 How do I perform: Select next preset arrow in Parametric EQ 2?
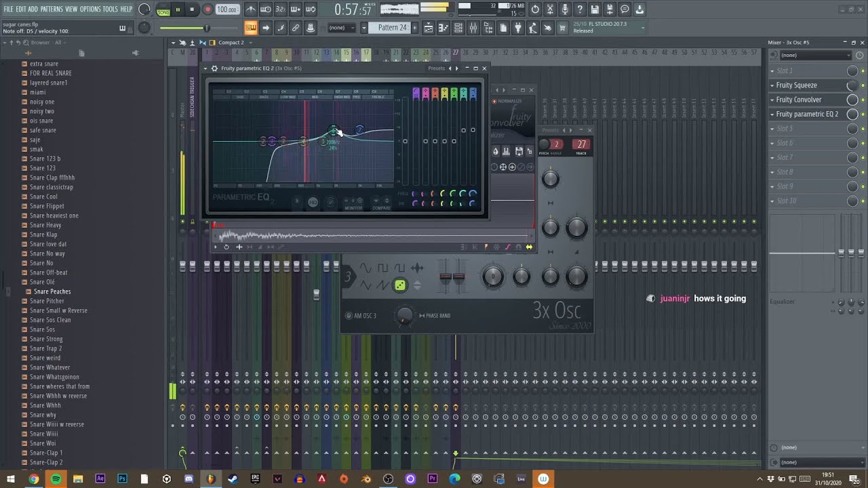coord(456,68)
